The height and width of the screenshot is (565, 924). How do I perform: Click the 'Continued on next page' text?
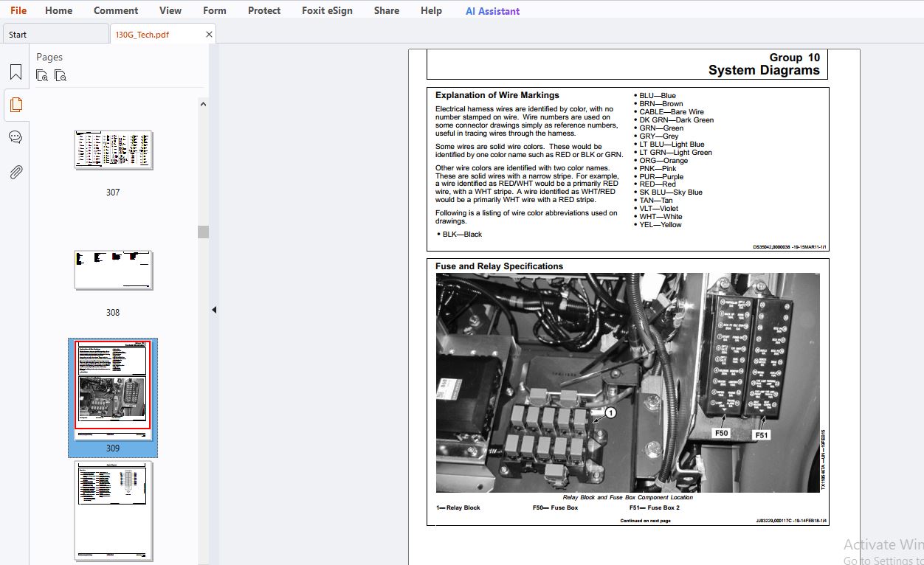tap(645, 521)
